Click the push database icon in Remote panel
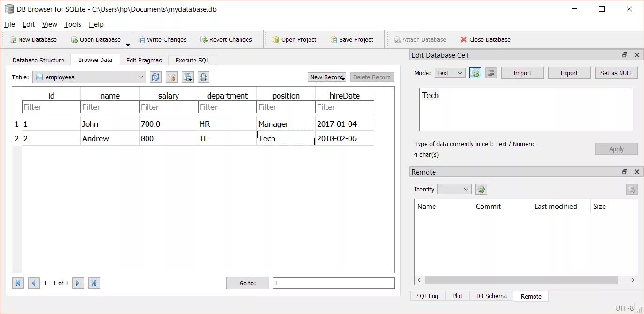Image resolution: width=644 pixels, height=314 pixels. [632, 189]
